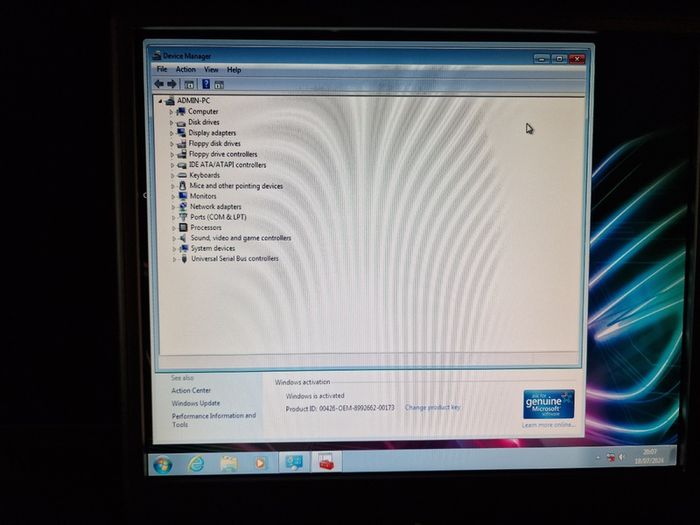Open Windows Explorer folder icon on taskbar

pos(229,464)
